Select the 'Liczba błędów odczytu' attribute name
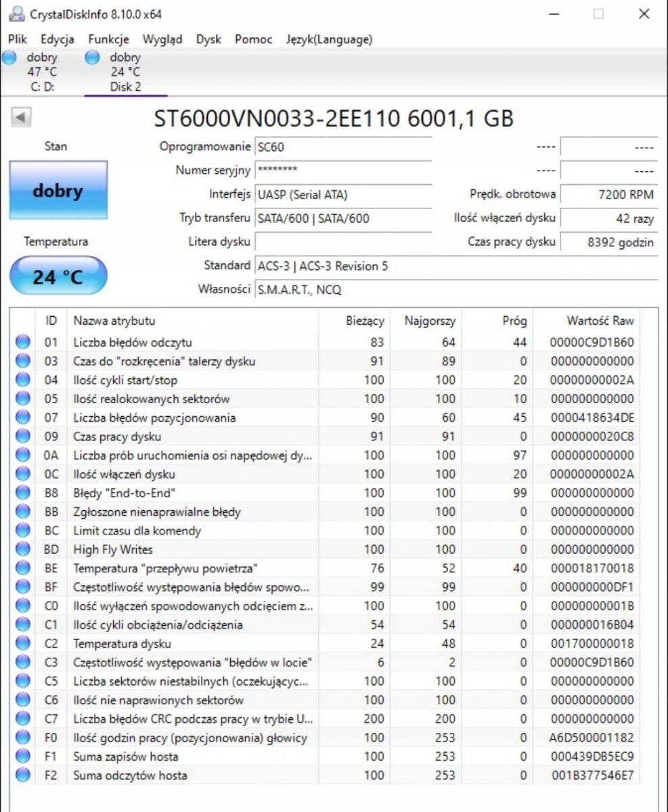 (133, 342)
